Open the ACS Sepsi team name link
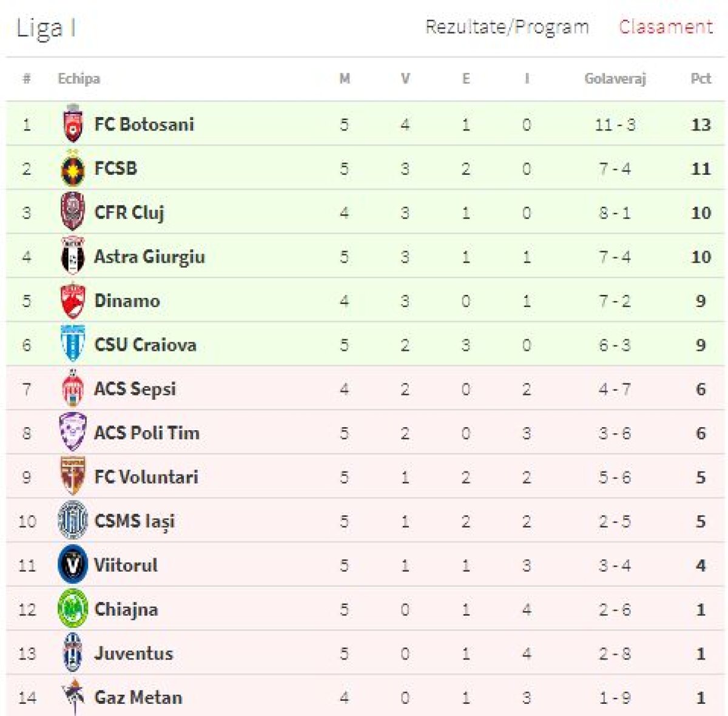This screenshot has height=716, width=728. pos(135,389)
